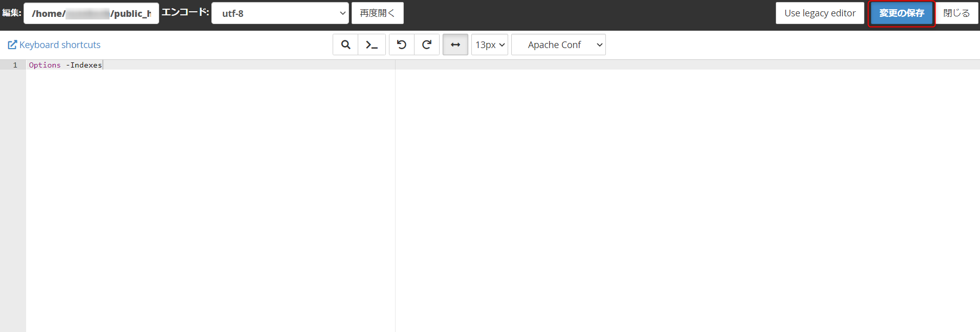Place cursor on the Options keyword
Image resolution: width=980 pixels, height=332 pixels.
pyautogui.click(x=45, y=65)
